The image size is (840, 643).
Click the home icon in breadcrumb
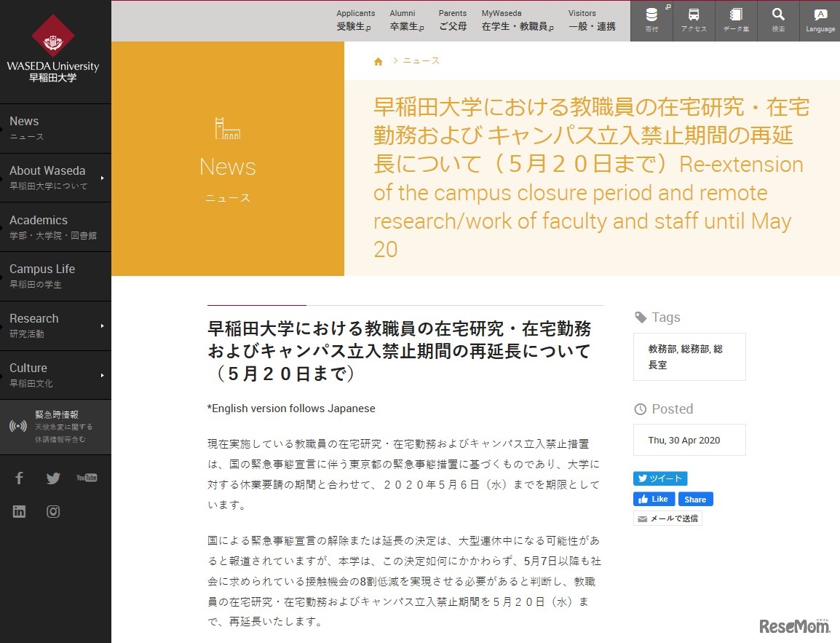coord(379,62)
